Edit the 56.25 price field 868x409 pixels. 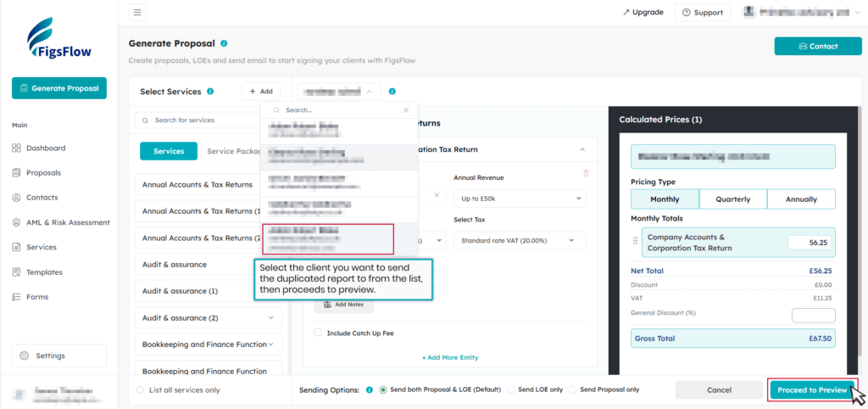tap(810, 242)
